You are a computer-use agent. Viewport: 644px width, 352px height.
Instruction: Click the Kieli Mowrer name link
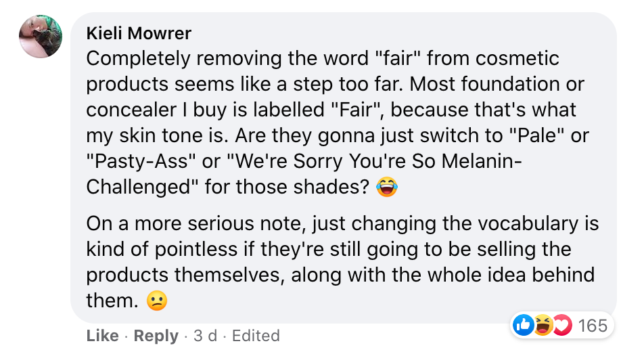click(x=139, y=32)
